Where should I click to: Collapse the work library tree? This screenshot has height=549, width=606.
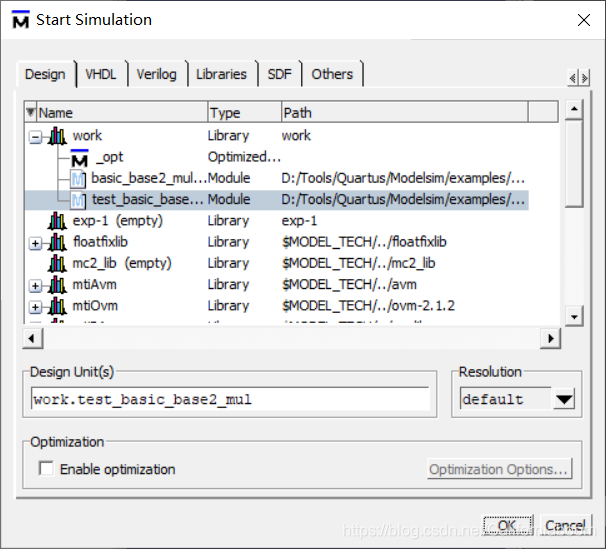(35, 137)
